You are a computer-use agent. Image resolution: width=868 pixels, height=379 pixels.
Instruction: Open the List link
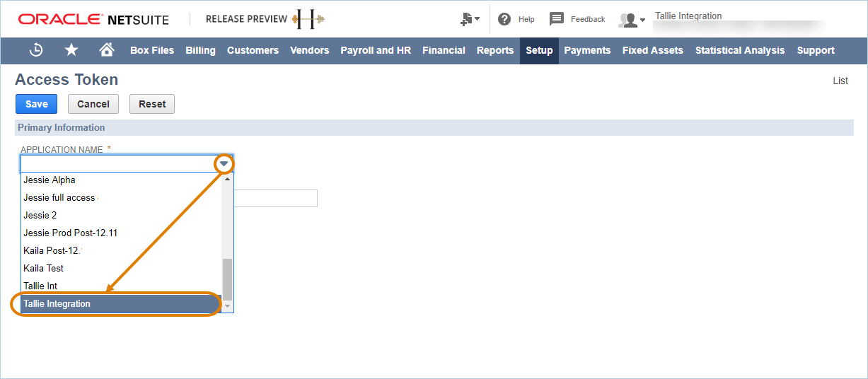click(840, 81)
